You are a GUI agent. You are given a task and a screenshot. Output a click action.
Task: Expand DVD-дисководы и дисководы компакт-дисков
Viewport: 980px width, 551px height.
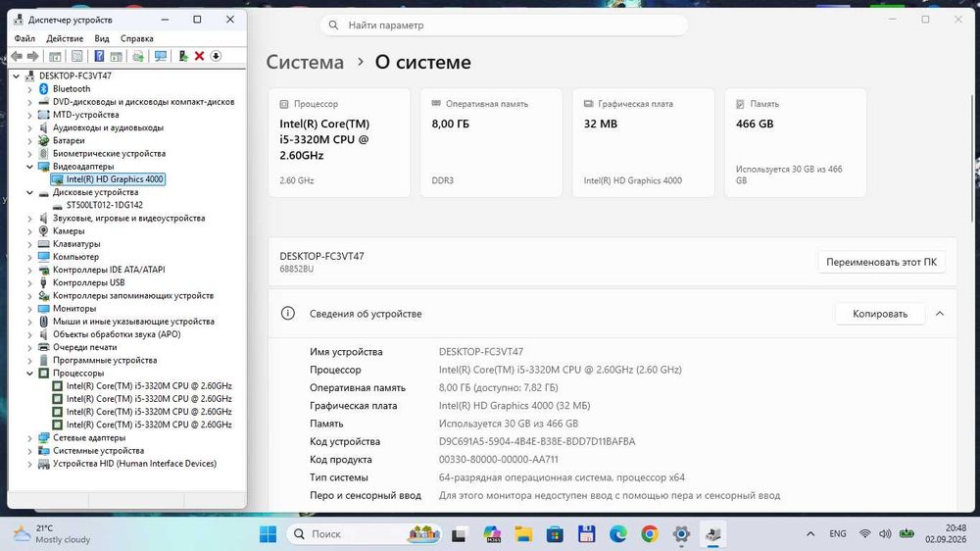coord(29,102)
